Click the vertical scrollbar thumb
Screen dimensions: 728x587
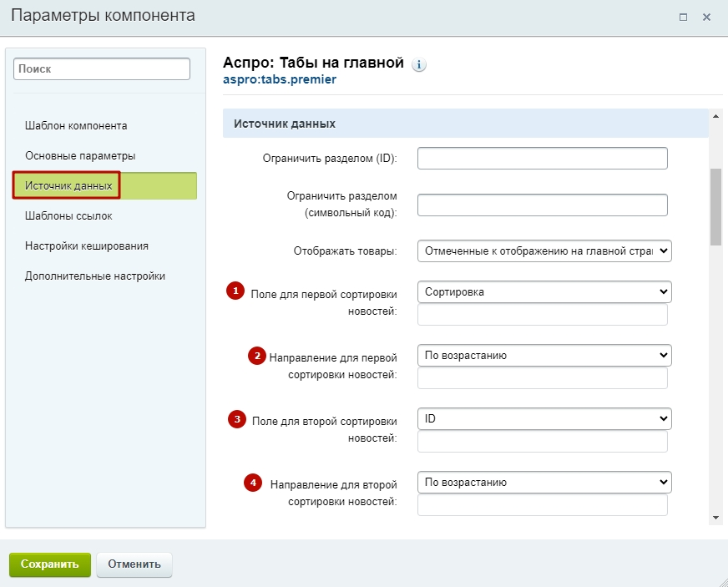point(715,206)
